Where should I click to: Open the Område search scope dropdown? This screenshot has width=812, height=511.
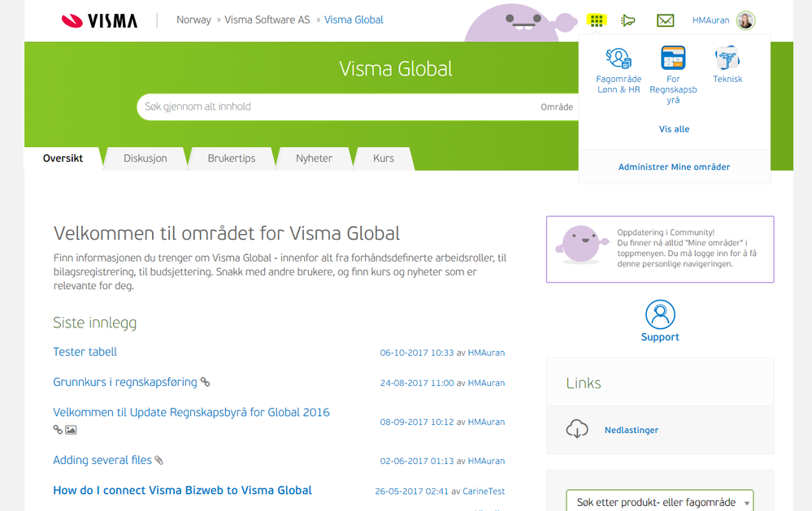(x=558, y=107)
